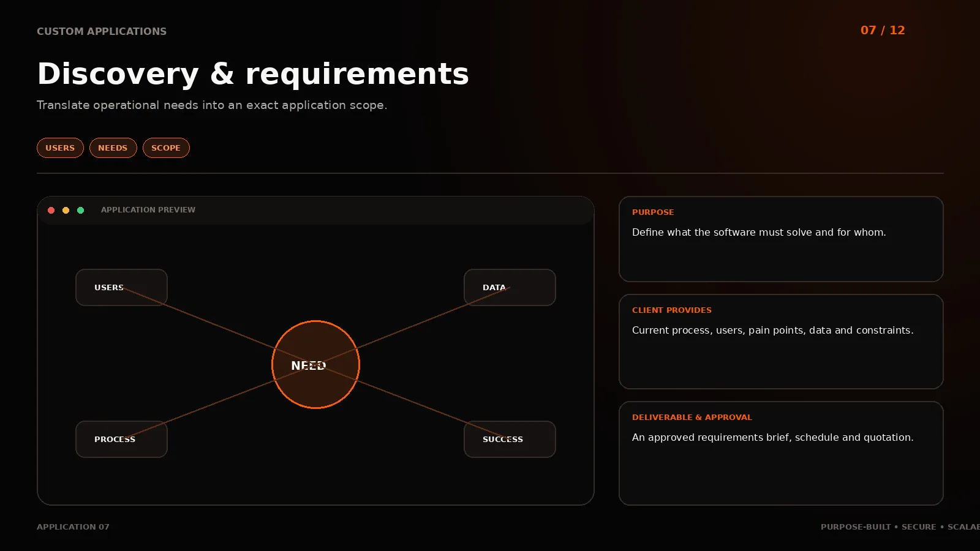Screen dimensions: 980x551
Task: Click the DATA node in the diagram
Action: pos(510,287)
